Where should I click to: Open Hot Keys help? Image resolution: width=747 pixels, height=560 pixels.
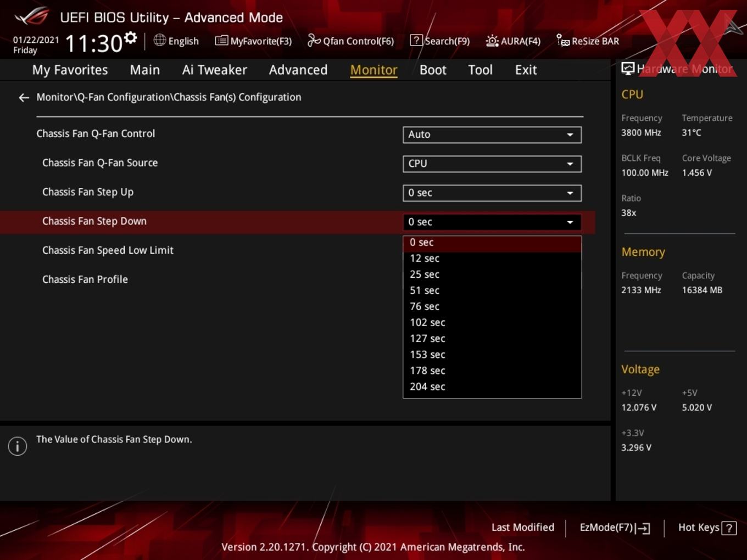(x=707, y=528)
